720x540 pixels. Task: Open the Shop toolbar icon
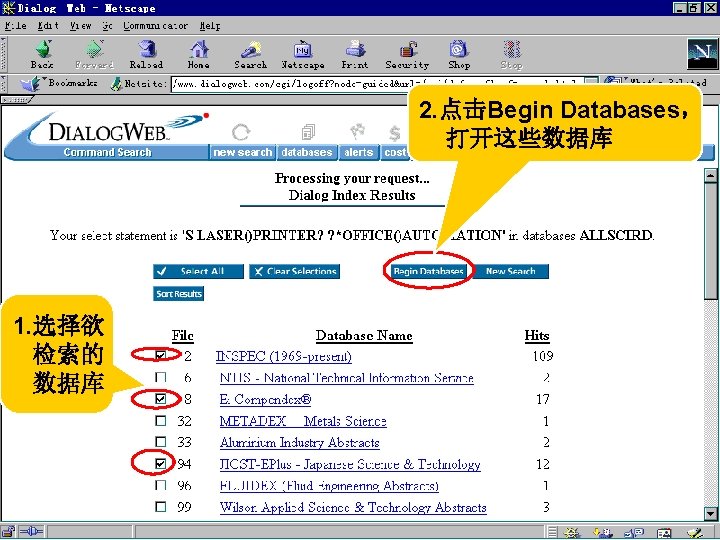pyautogui.click(x=459, y=55)
